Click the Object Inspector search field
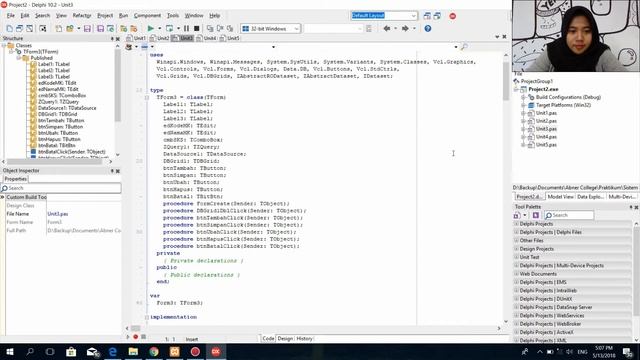Image resolution: width=640 pixels, height=360 pixels. (61, 188)
